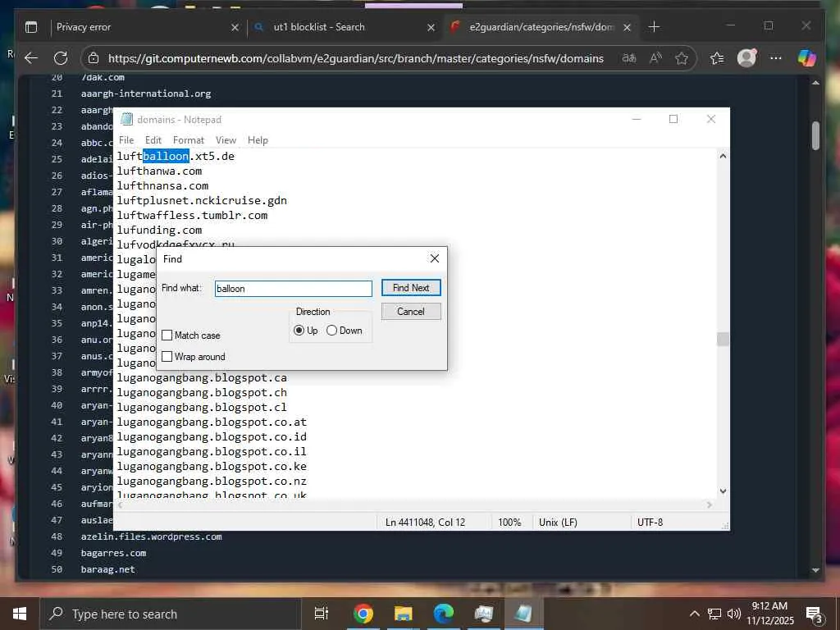Click line luftwaffless.tumblr.com in Notepad
The image size is (840, 630).
click(192, 216)
